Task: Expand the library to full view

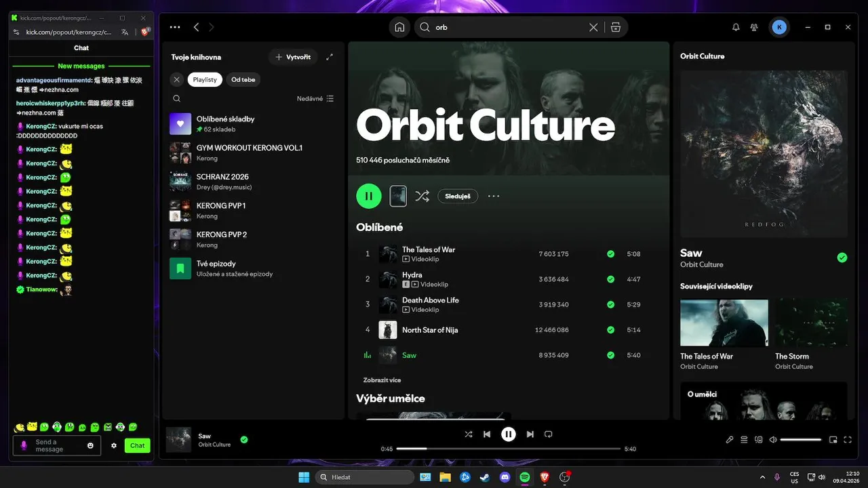Action: coord(330,57)
